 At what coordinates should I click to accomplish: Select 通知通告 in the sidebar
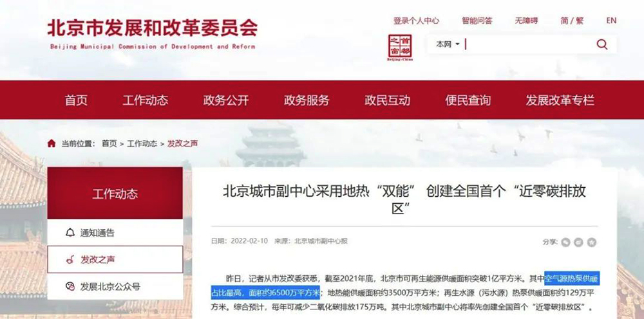(115, 233)
